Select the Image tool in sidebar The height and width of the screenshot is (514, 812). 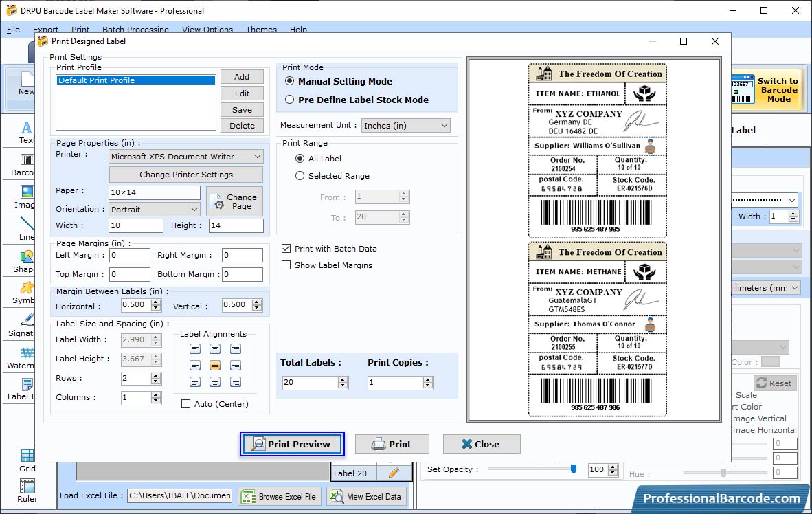26,197
